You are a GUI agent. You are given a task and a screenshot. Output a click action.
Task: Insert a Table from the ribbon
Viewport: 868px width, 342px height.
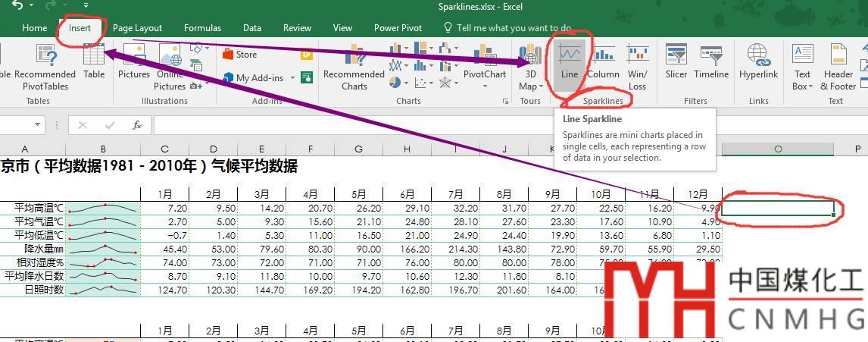94,61
